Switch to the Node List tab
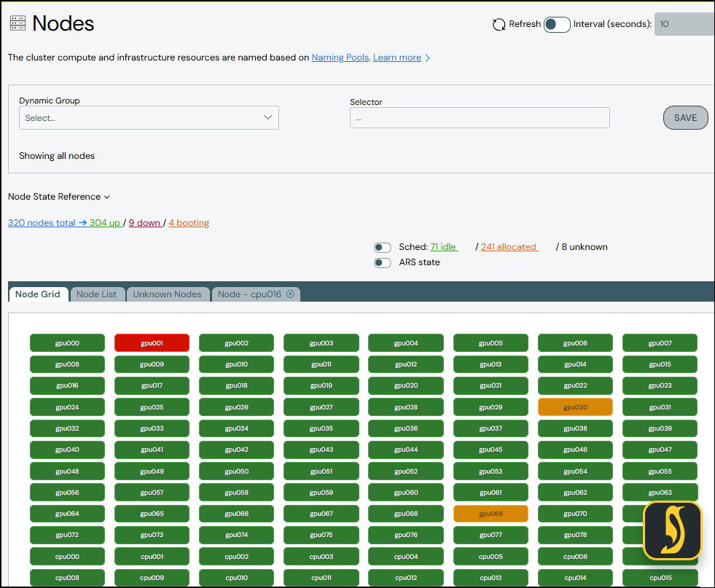 (x=96, y=294)
